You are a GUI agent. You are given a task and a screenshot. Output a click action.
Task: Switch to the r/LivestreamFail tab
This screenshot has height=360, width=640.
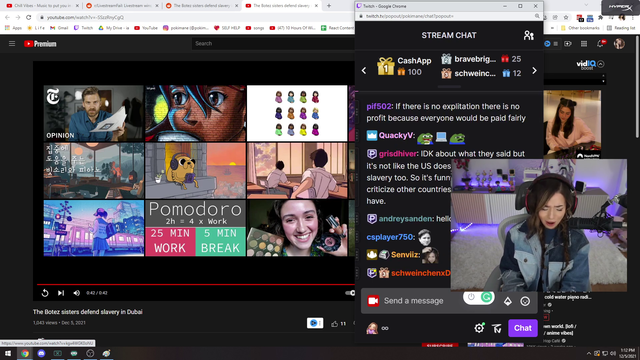tap(122, 6)
